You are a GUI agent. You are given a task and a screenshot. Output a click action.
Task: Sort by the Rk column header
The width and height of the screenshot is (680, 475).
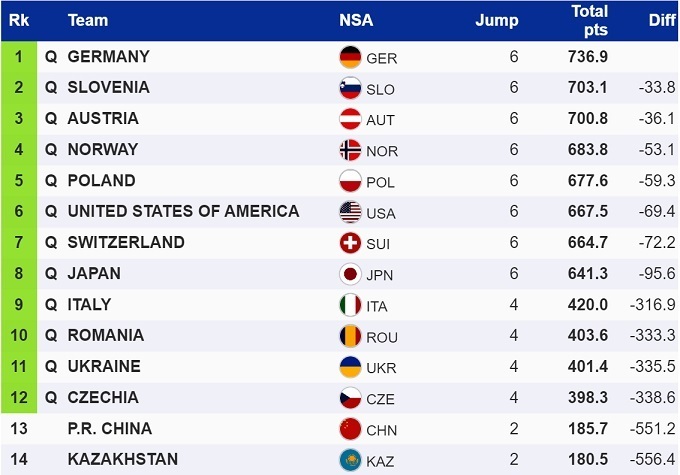19,20
